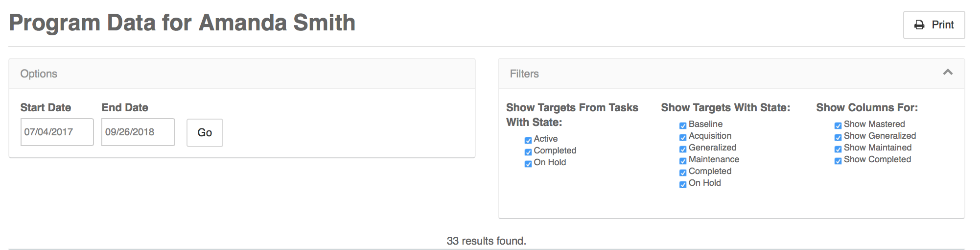The width and height of the screenshot is (980, 250).
Task: Click the Print button
Action: (934, 25)
